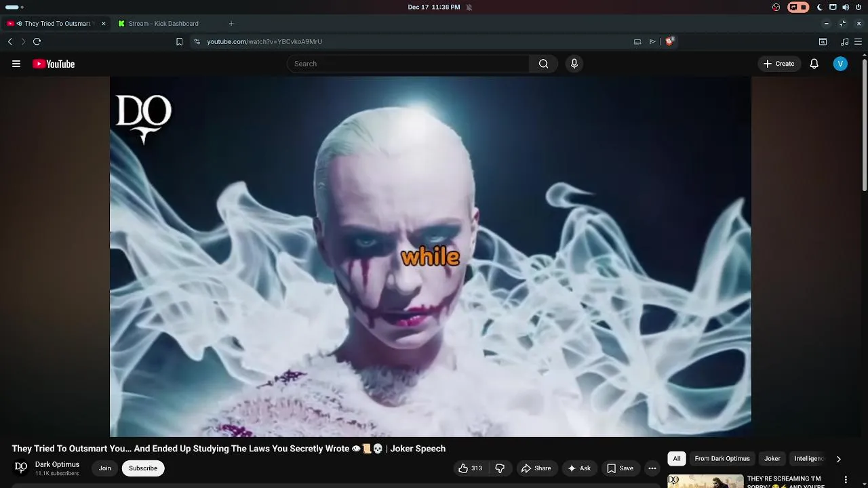Open Dark Optimus channel name link
868x488 pixels.
[57, 464]
